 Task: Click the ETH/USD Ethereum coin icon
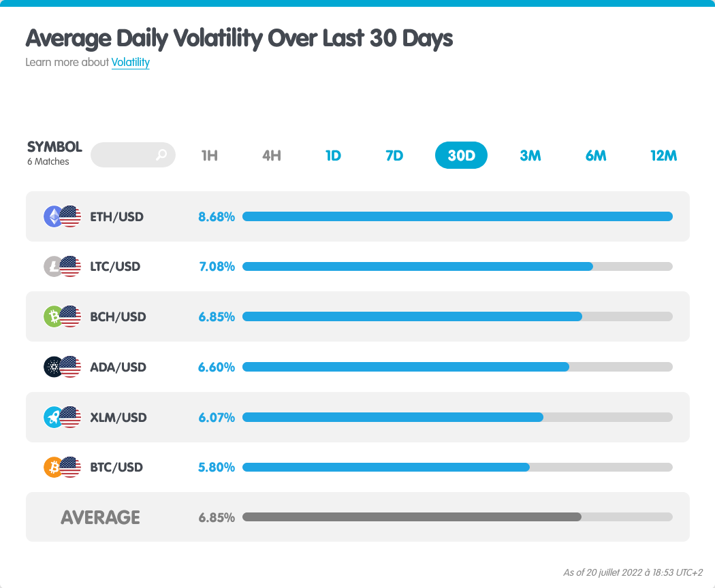coord(52,216)
